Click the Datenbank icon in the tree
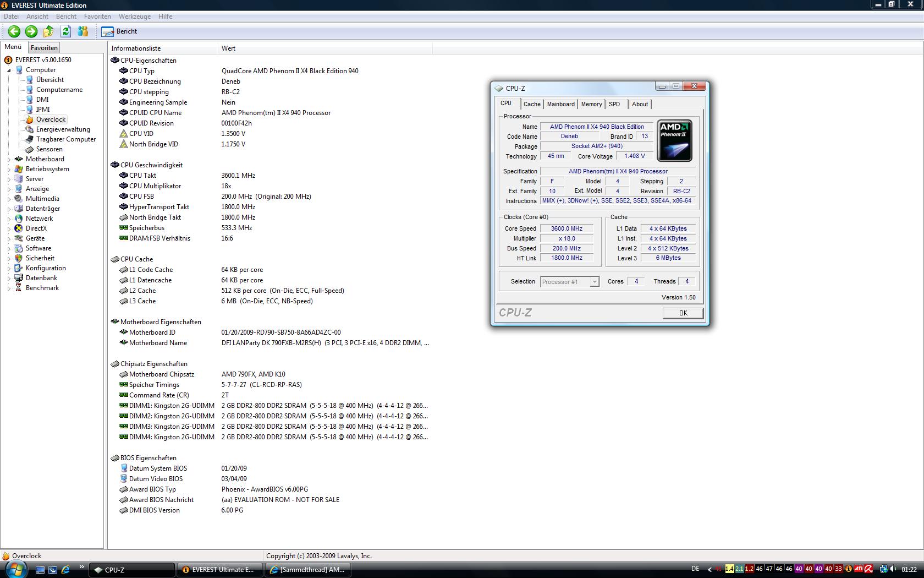This screenshot has width=924, height=578. [19, 278]
